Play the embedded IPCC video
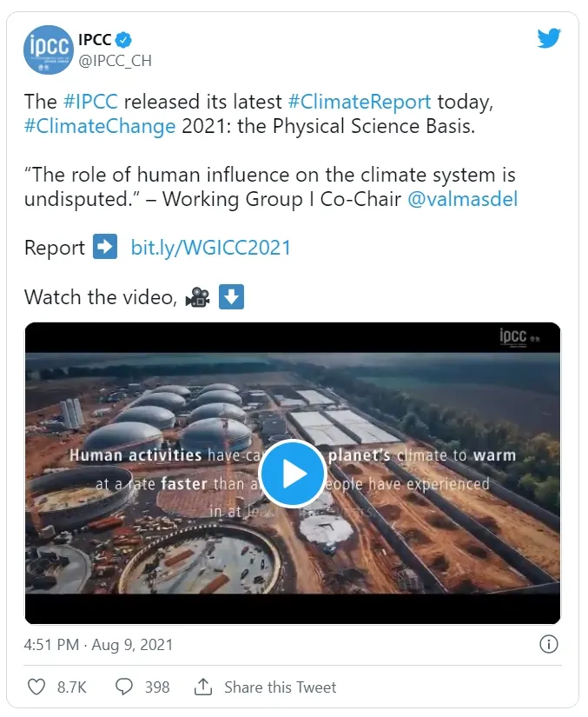 tap(293, 474)
